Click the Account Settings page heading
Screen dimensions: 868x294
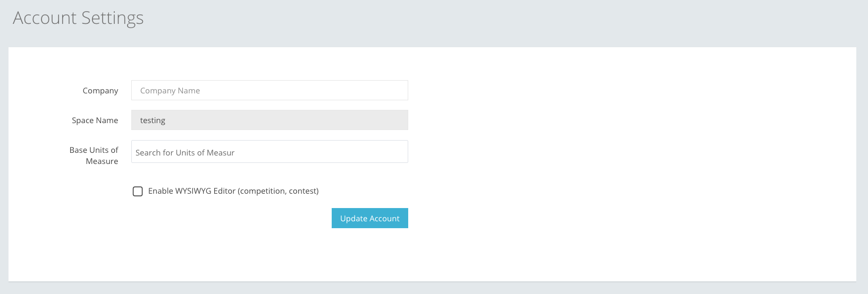click(x=78, y=18)
